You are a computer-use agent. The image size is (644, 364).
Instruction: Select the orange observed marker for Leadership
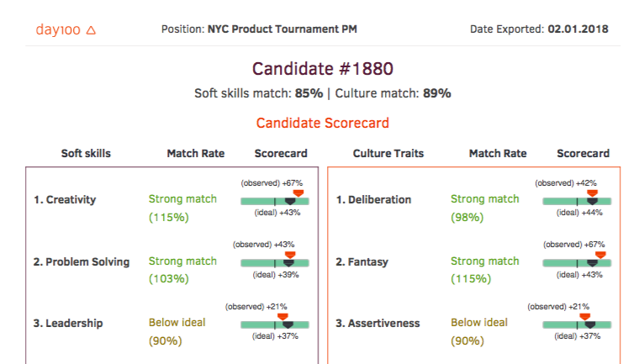pyautogui.click(x=284, y=315)
